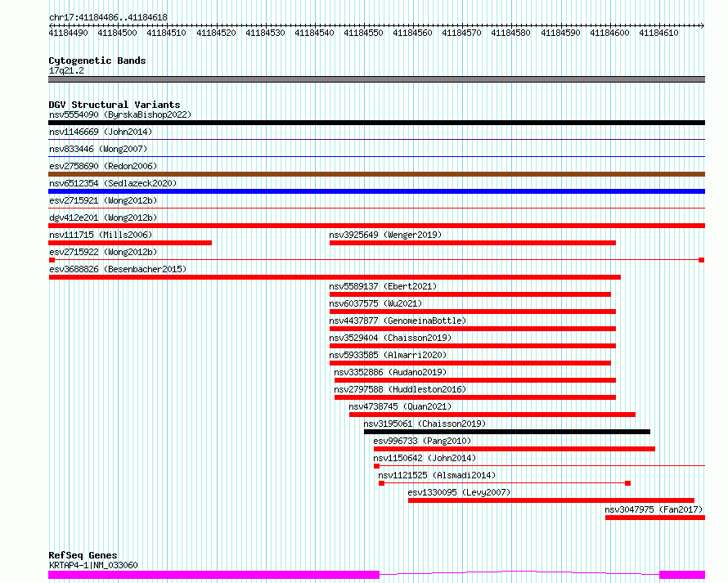Open the KRTAP4-1|NM_033060 gene label
Viewport: 728px width, 583px height.
93,565
